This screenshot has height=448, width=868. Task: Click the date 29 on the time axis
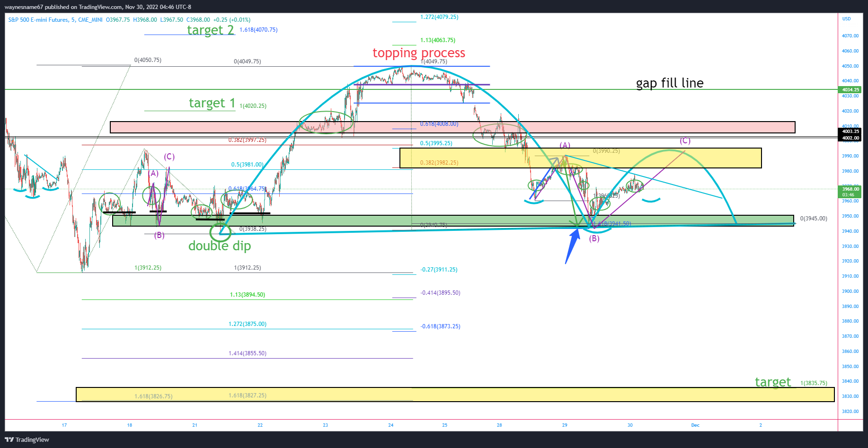tap(565, 425)
